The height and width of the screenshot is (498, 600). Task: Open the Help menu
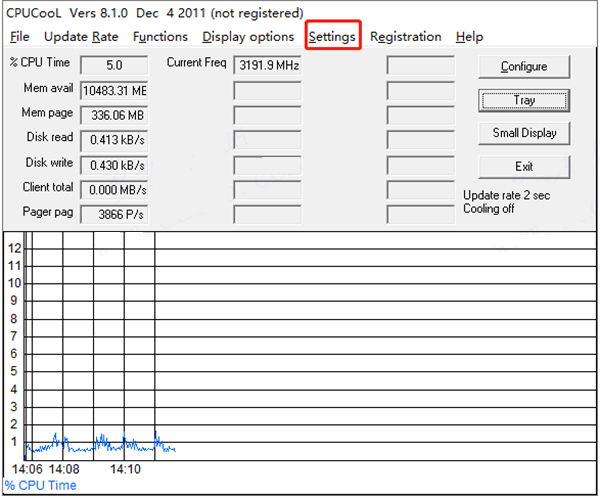coord(470,37)
